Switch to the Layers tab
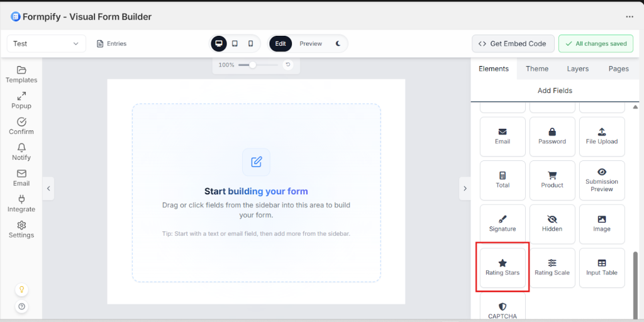This screenshot has height=322, width=644. point(578,69)
